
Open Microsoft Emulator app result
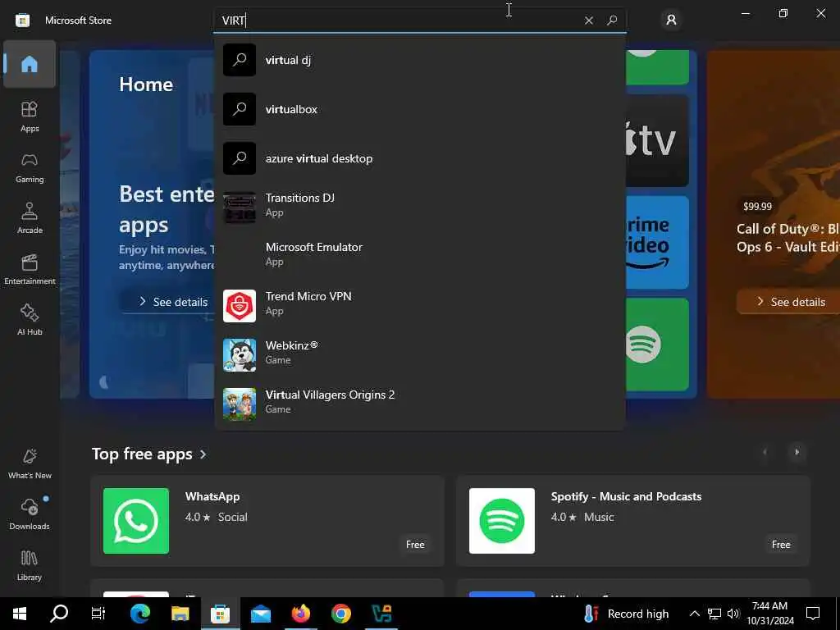(419, 257)
